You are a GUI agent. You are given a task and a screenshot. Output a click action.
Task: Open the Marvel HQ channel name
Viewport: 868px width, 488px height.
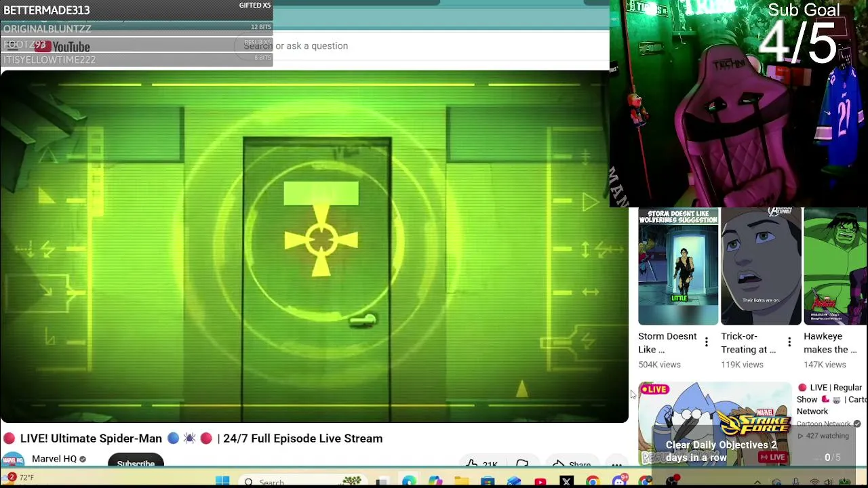[54, 459]
